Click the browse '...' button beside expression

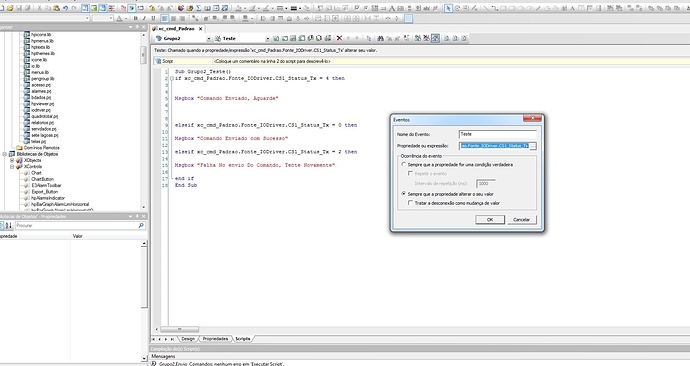click(533, 146)
